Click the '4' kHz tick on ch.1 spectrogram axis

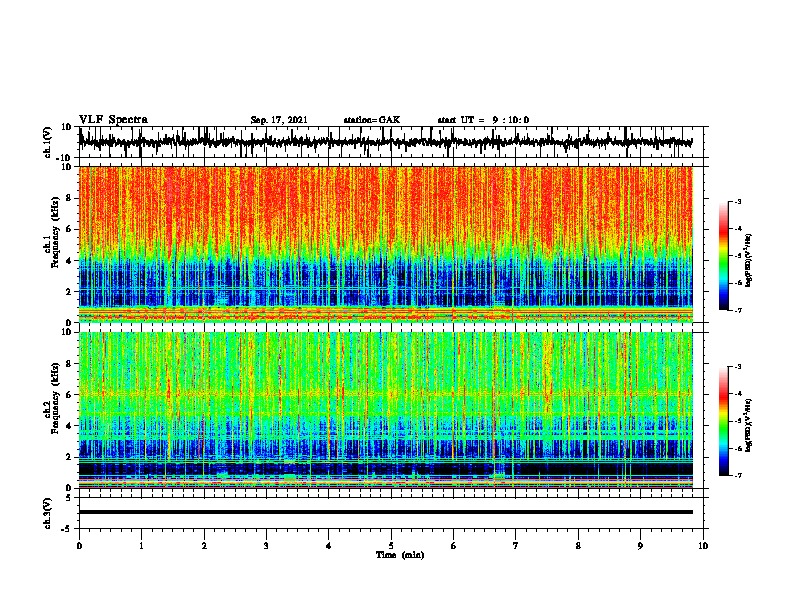pyautogui.click(x=69, y=261)
